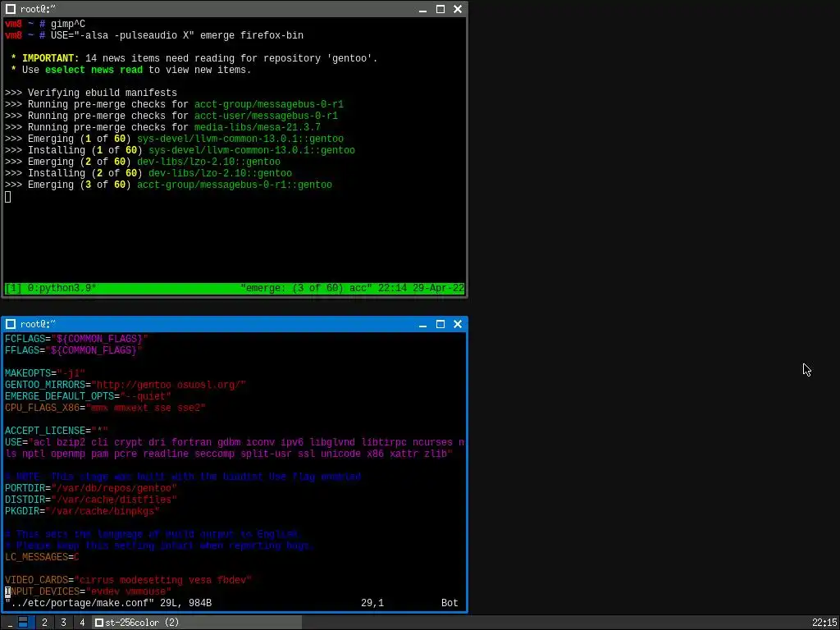Click the 'USE=' variable name in make.conf
The image size is (840, 630).
click(x=16, y=442)
